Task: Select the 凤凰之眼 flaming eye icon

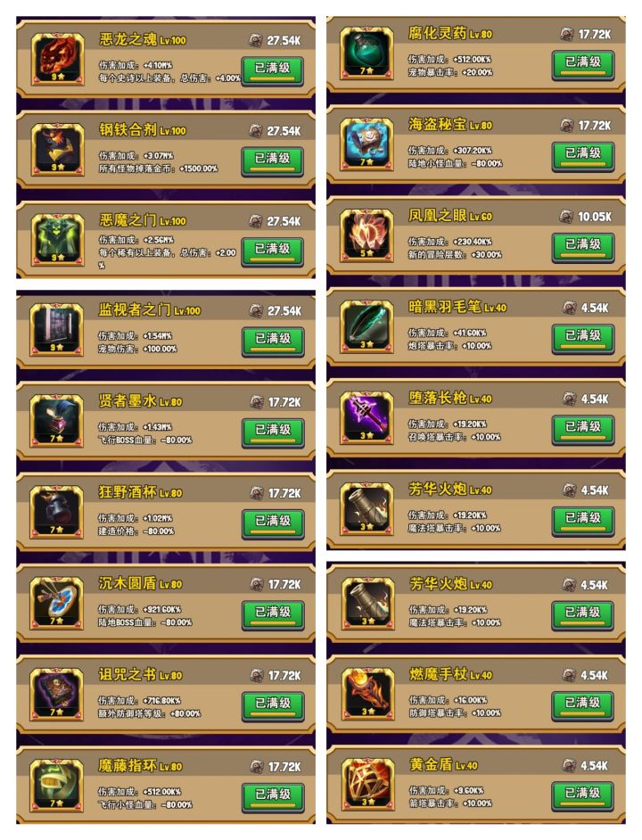Action: [367, 235]
